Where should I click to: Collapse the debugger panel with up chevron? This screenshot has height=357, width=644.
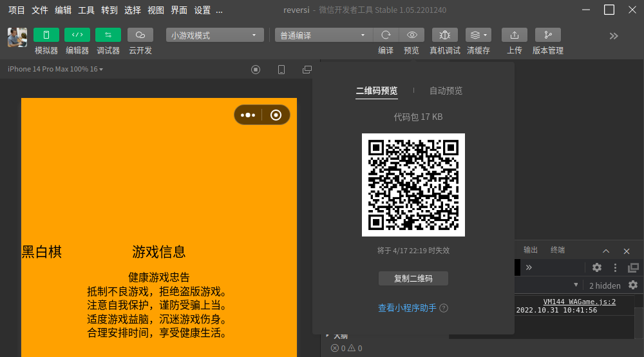pyautogui.click(x=606, y=251)
